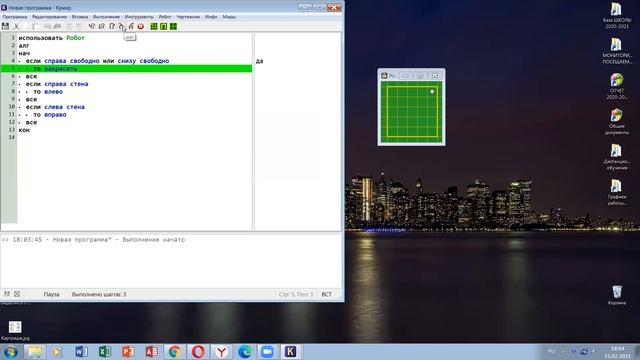
Task: Click the step-over execution icon
Action: coord(102,26)
